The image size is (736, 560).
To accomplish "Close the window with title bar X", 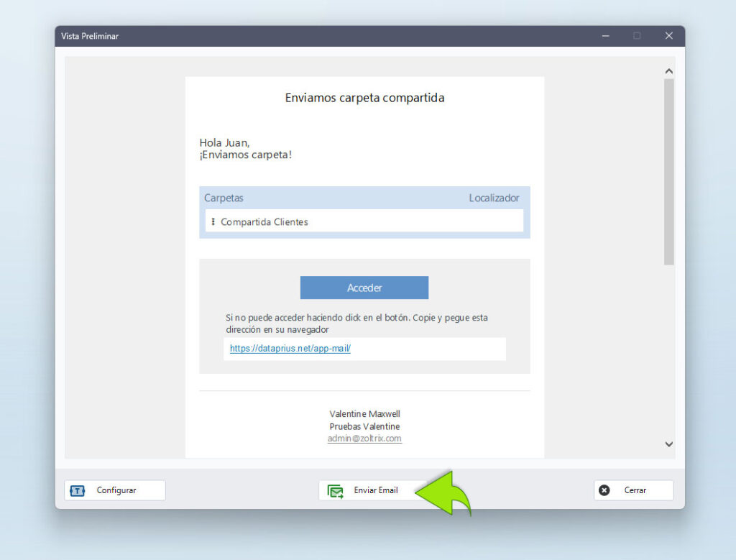I will pyautogui.click(x=668, y=36).
